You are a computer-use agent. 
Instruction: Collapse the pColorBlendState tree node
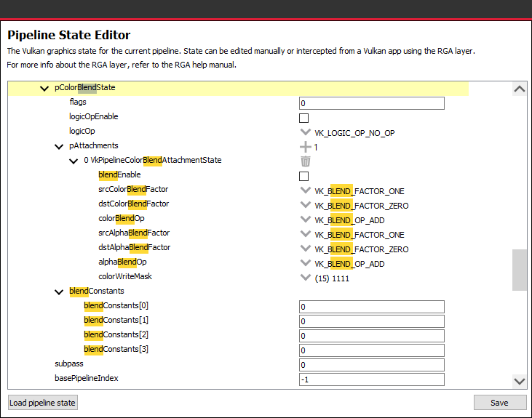point(45,89)
